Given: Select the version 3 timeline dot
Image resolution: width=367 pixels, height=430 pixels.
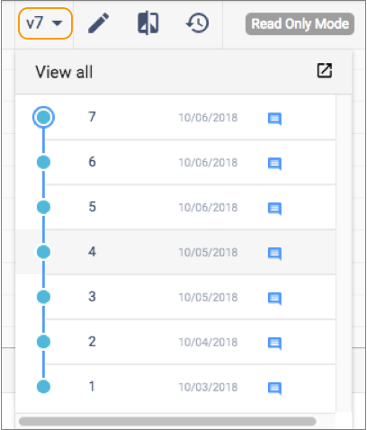Looking at the screenshot, I should tap(43, 297).
